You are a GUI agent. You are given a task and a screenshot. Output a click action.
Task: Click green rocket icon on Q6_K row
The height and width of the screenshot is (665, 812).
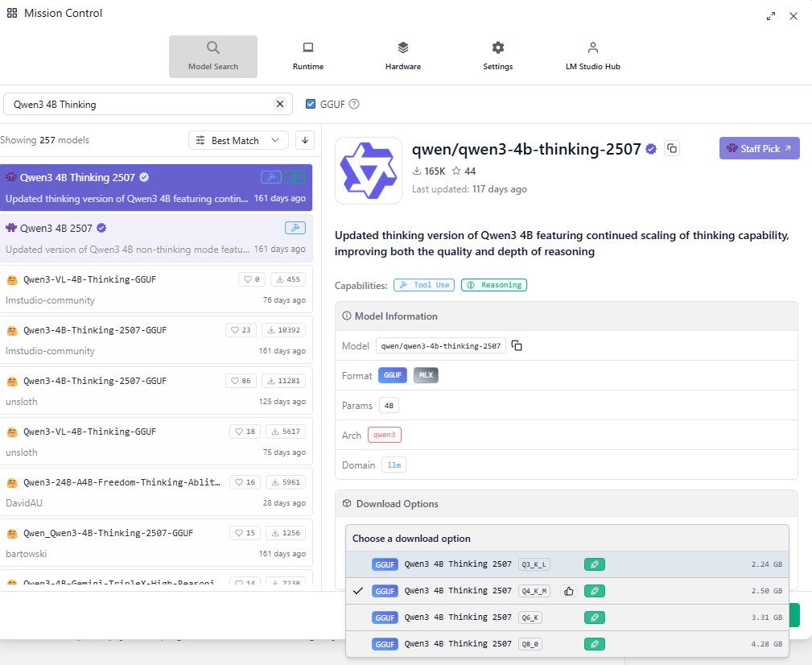coord(595,617)
